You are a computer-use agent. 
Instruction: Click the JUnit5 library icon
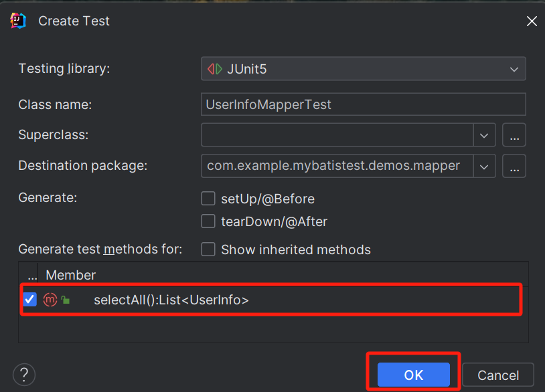tap(215, 69)
